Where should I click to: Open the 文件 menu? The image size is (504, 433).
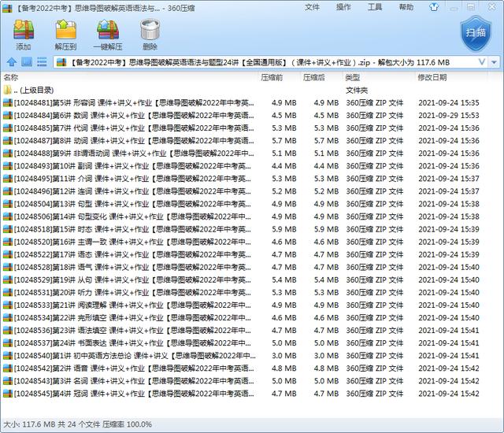click(312, 7)
